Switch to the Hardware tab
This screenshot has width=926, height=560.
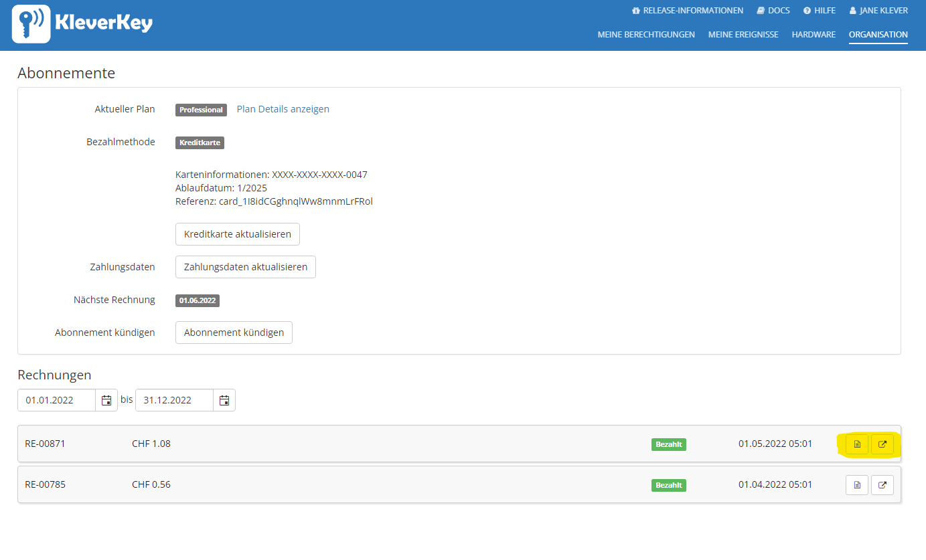pos(814,35)
